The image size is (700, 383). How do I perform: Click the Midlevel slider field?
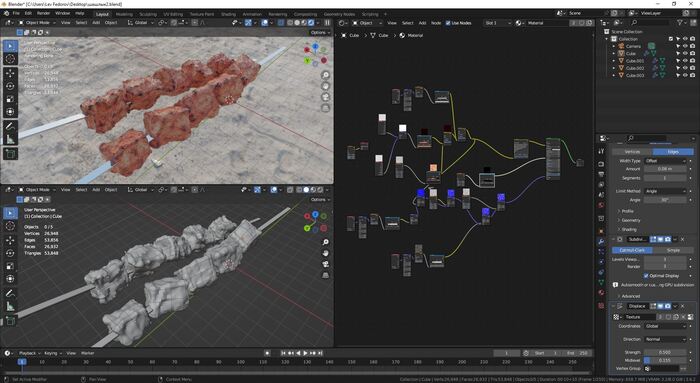[x=665, y=360]
